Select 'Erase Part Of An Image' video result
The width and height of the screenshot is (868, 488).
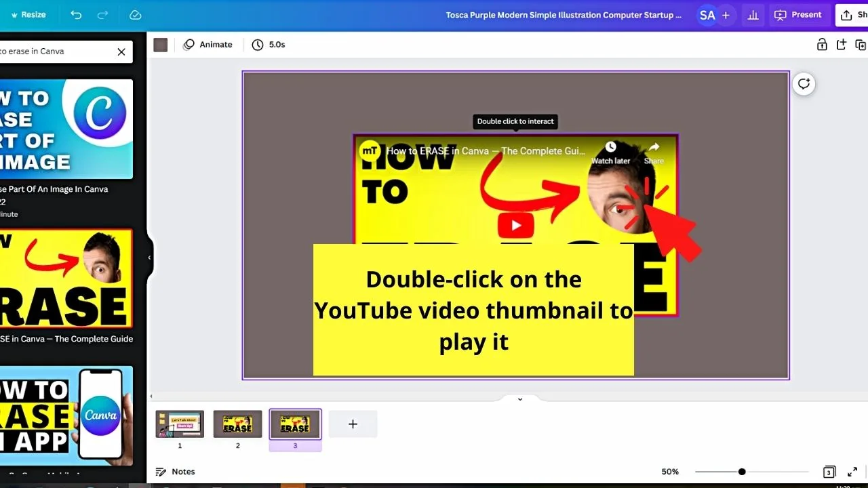coord(66,129)
